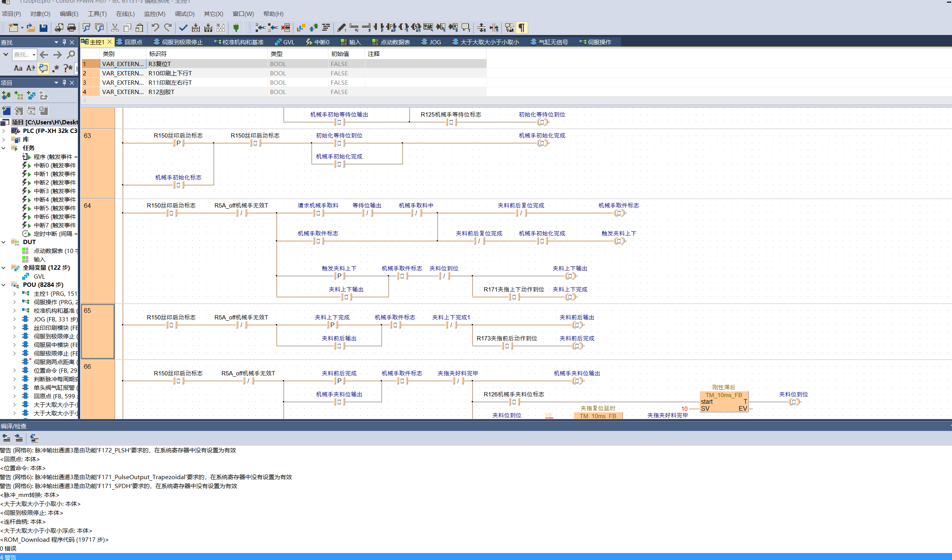
Task: Click the Check syntax checkmark icon
Action: [183, 28]
